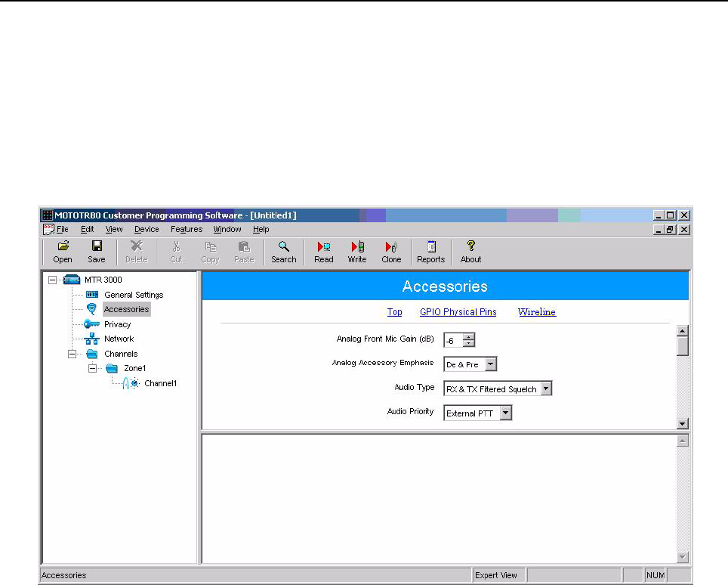Viewport: 728px width, 585px height.
Task: Click the Network tree icon
Action: pyautogui.click(x=92, y=339)
